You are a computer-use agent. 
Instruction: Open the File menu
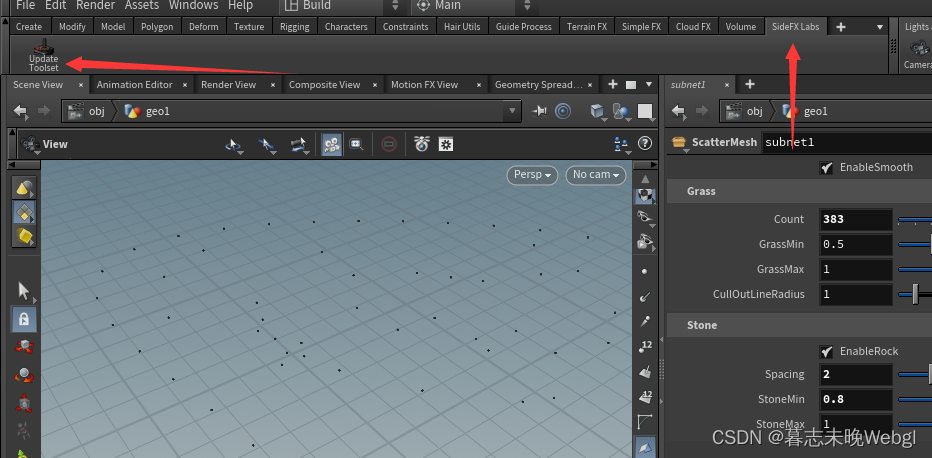(x=26, y=6)
